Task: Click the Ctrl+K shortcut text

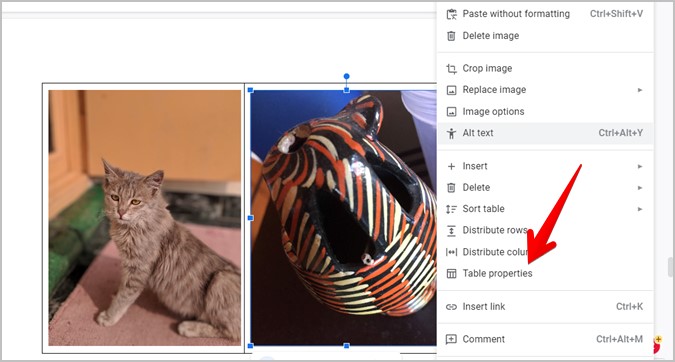Action: [629, 306]
